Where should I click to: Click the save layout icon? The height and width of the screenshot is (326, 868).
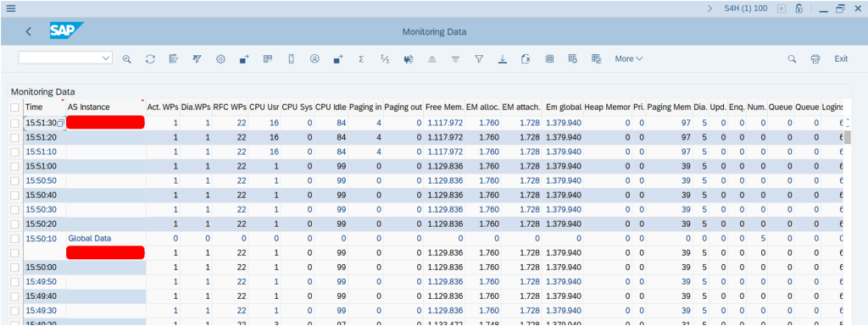click(x=596, y=58)
